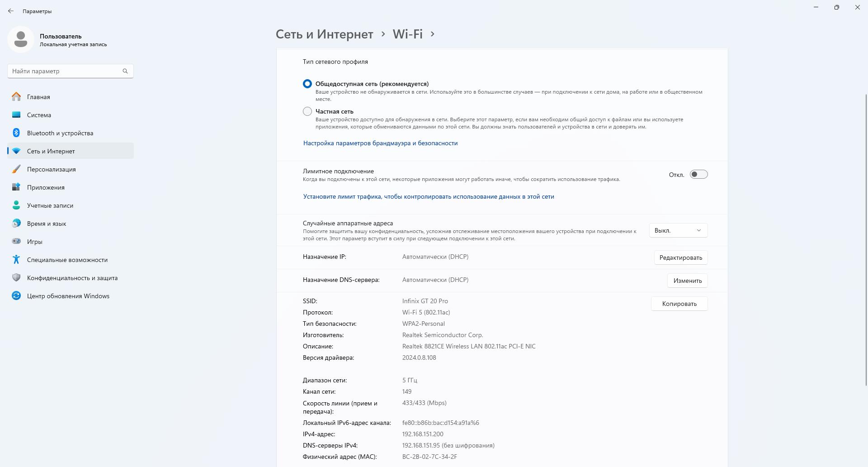
Task: Open the Персонализация brush icon
Action: click(x=16, y=169)
